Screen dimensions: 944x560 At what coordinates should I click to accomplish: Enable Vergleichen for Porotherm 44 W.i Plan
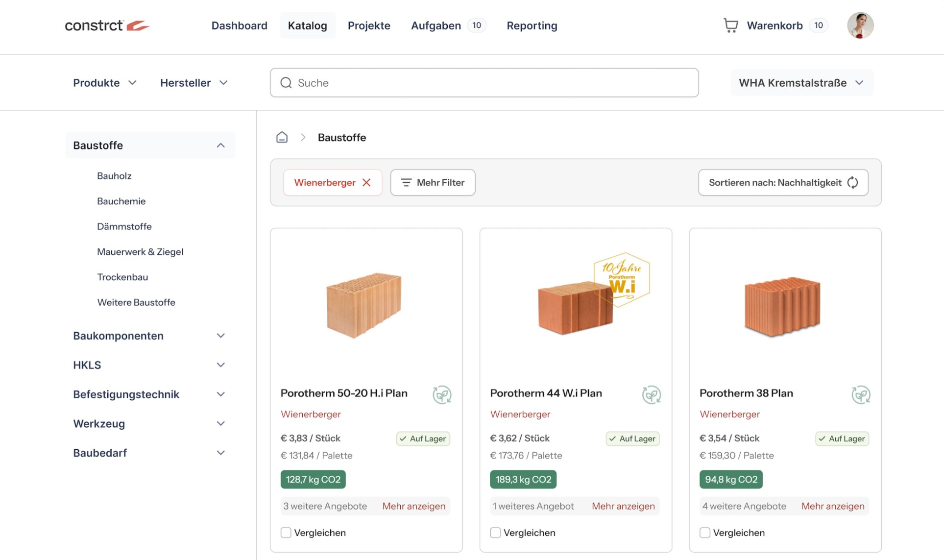coord(495,533)
